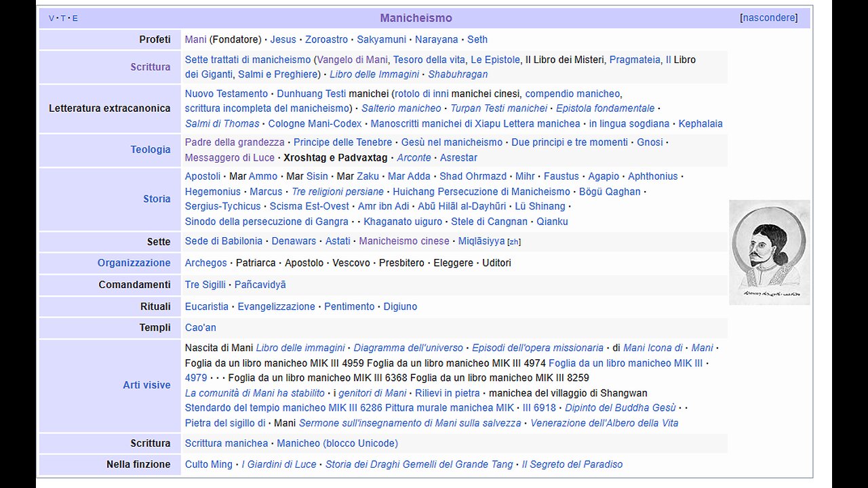
Task: Click the Scrittura row header link
Action: (151, 67)
